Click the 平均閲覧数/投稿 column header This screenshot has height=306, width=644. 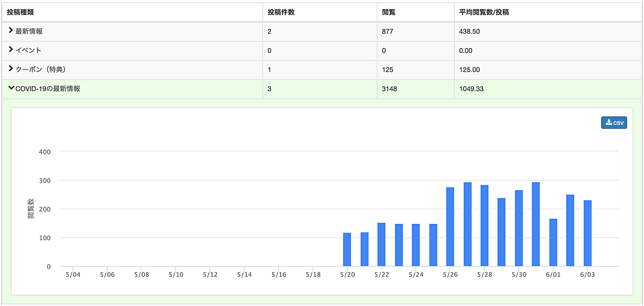(484, 12)
